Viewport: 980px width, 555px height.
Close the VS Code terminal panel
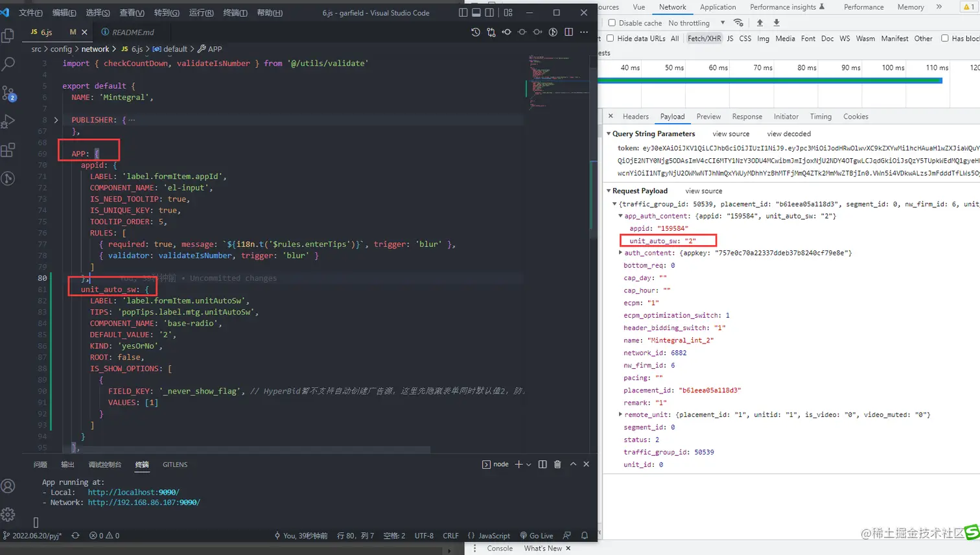(587, 464)
